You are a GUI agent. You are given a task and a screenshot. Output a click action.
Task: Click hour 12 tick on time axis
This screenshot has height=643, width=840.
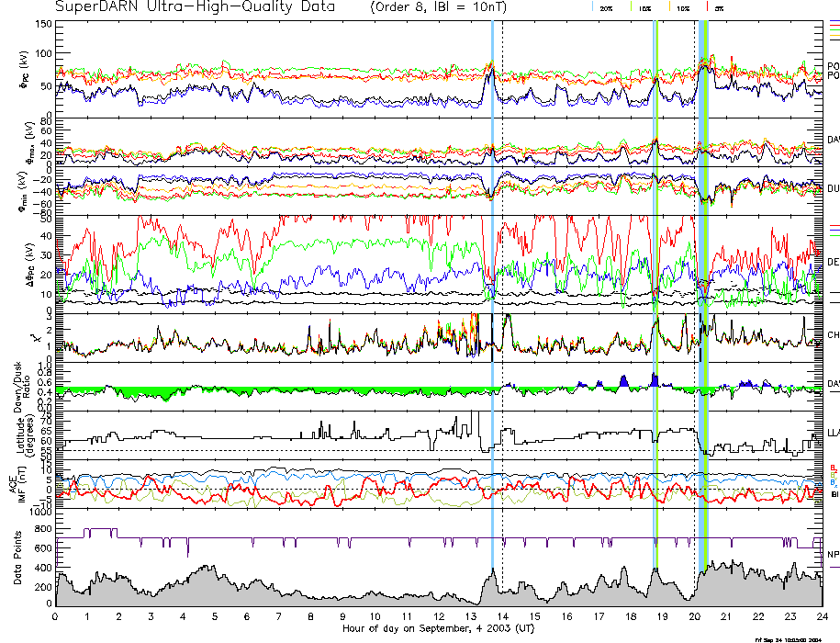click(439, 616)
